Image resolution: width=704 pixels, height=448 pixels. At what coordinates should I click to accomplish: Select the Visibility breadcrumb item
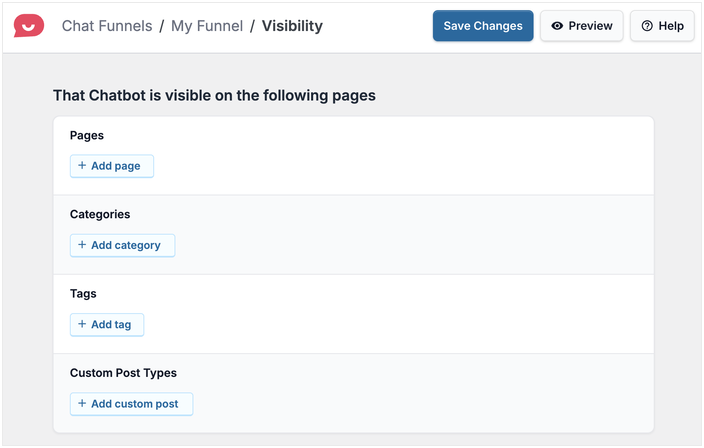click(292, 26)
